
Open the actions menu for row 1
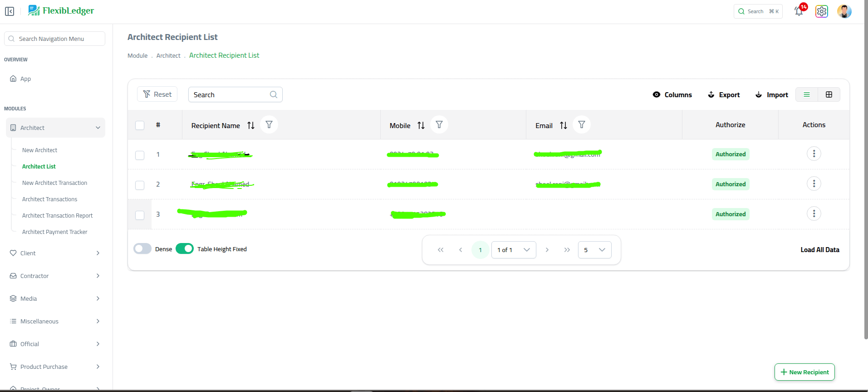[x=814, y=154]
